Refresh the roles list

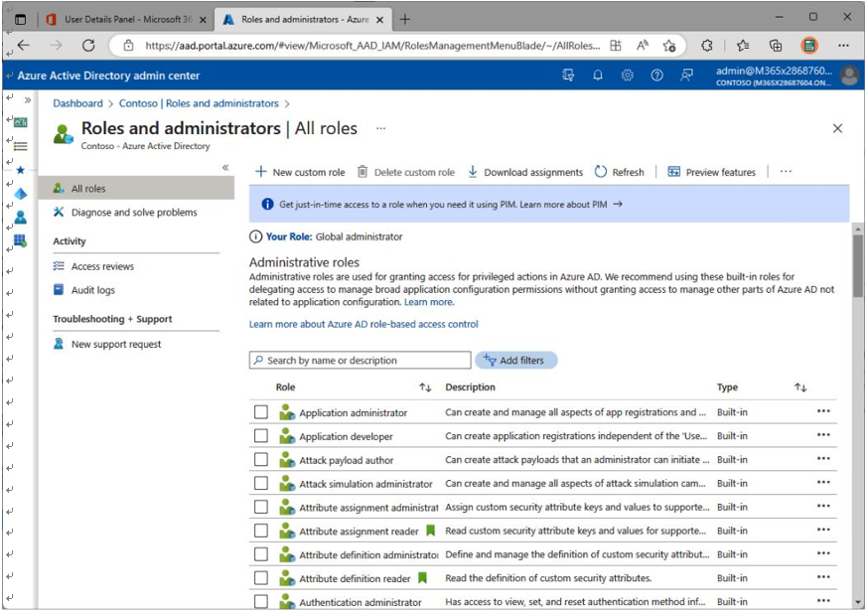tap(620, 172)
